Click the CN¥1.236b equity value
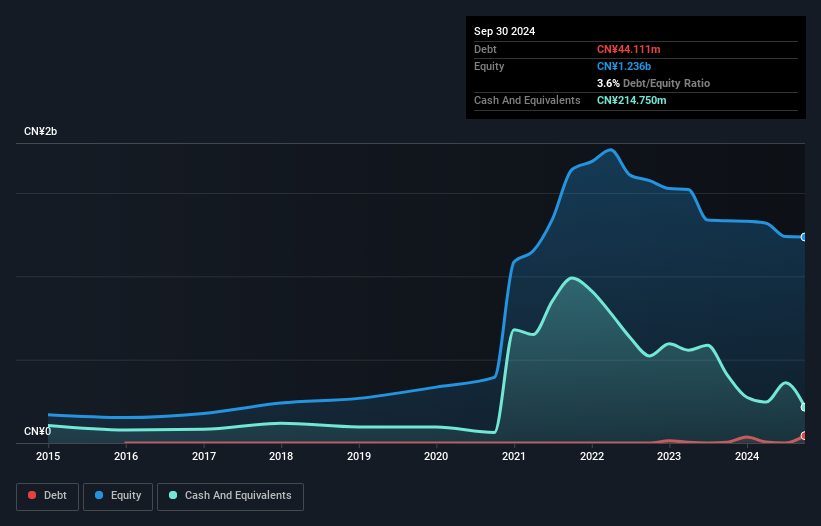821x526 pixels. (624, 66)
